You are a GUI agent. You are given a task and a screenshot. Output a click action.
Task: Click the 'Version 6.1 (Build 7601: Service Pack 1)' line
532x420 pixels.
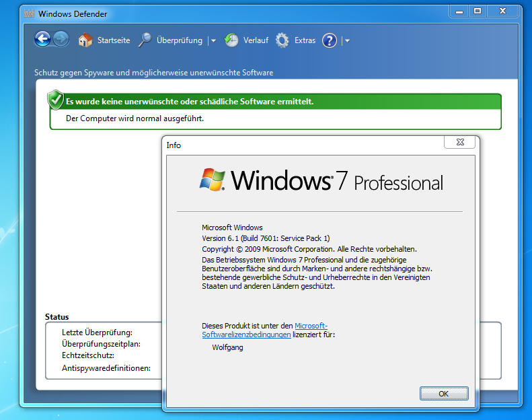[266, 238]
